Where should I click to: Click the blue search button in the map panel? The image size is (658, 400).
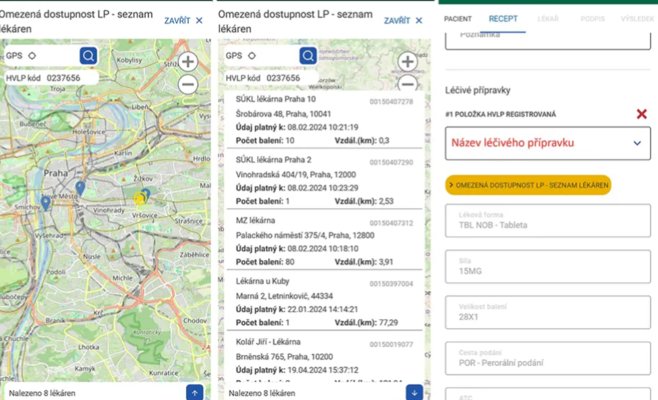click(89, 55)
